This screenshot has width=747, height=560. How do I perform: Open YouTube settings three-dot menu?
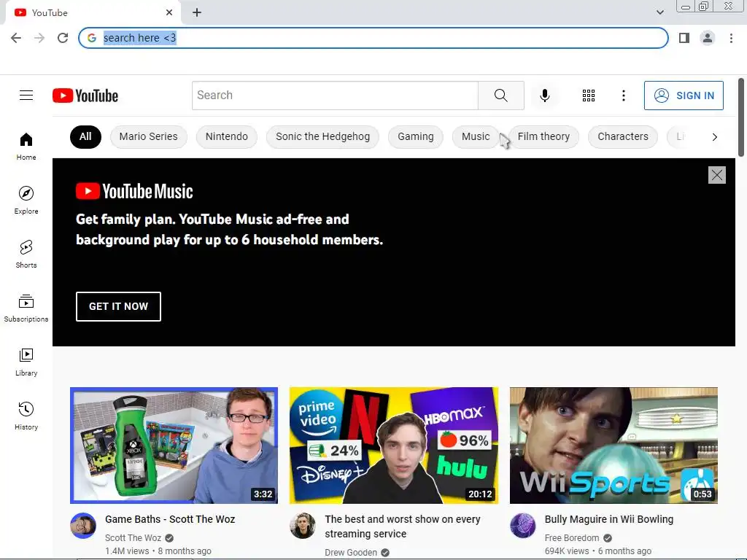pyautogui.click(x=623, y=96)
